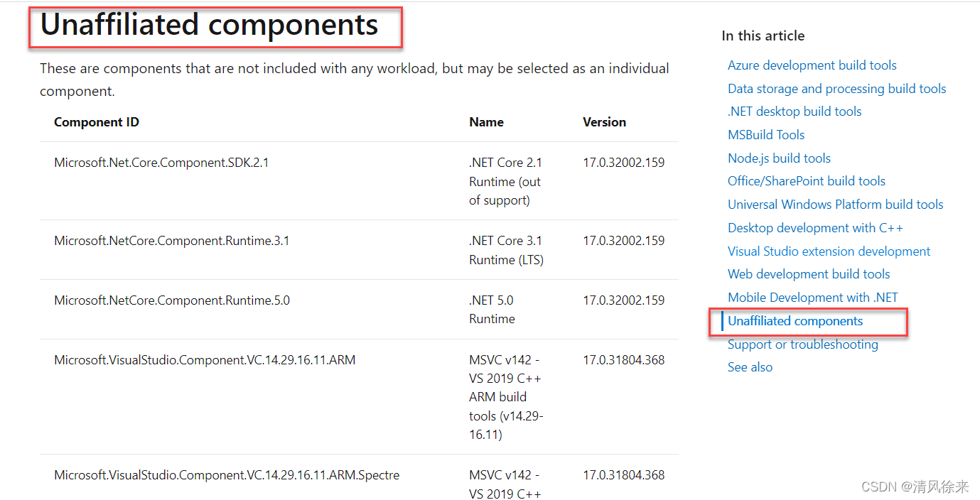Go to See also section
The image size is (980, 500).
click(750, 367)
